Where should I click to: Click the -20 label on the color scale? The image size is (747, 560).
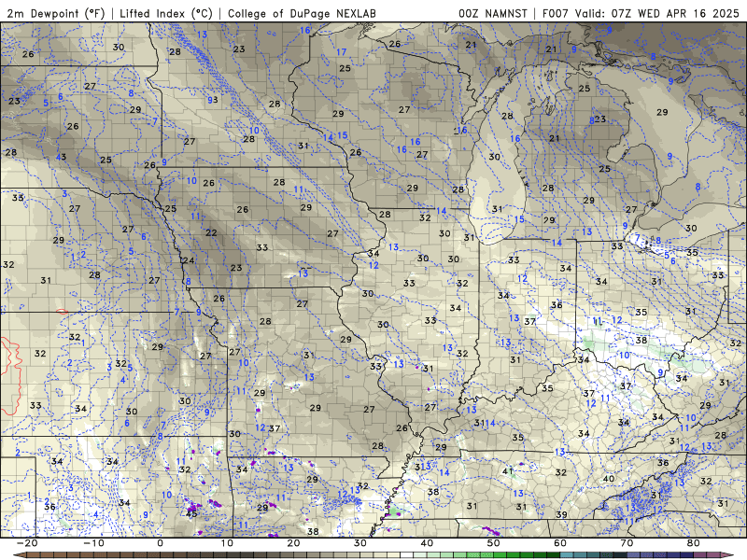[27, 543]
